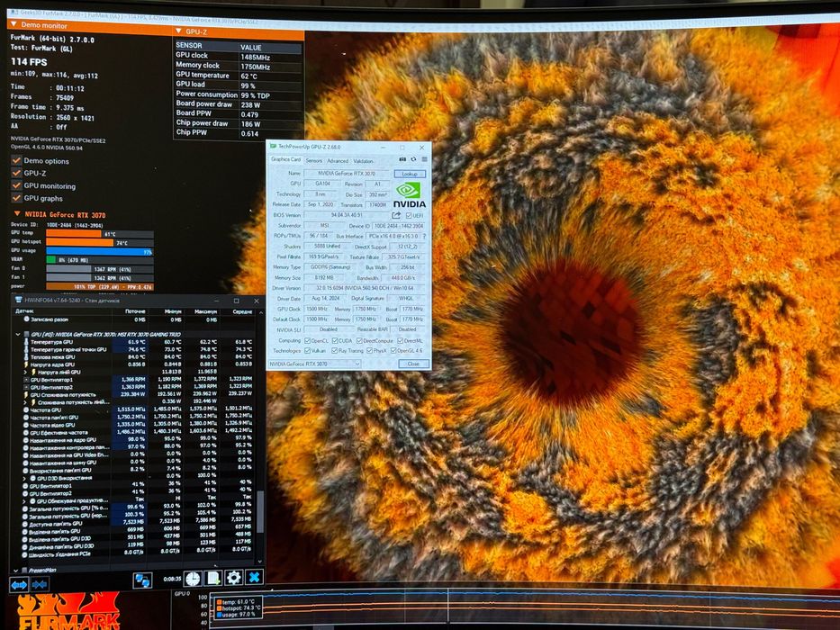Click HWiNFO network monitors icon
The height and width of the screenshot is (630, 840).
tap(142, 580)
